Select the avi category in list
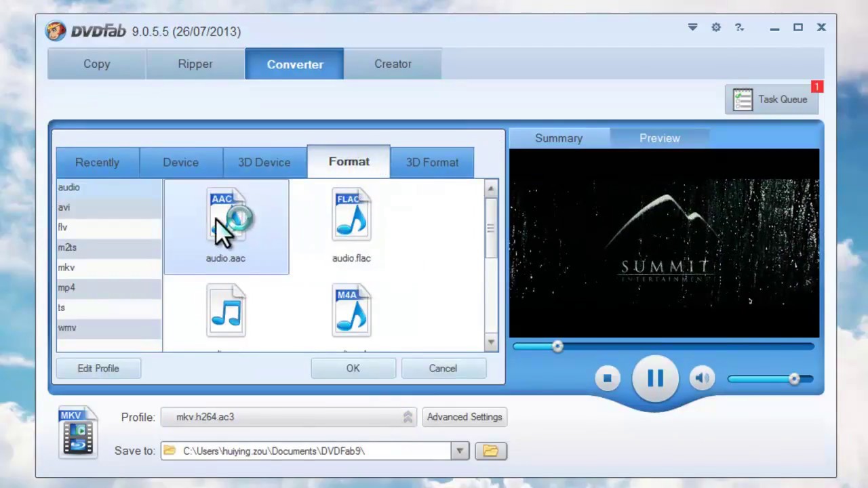The image size is (868, 488). (x=109, y=207)
